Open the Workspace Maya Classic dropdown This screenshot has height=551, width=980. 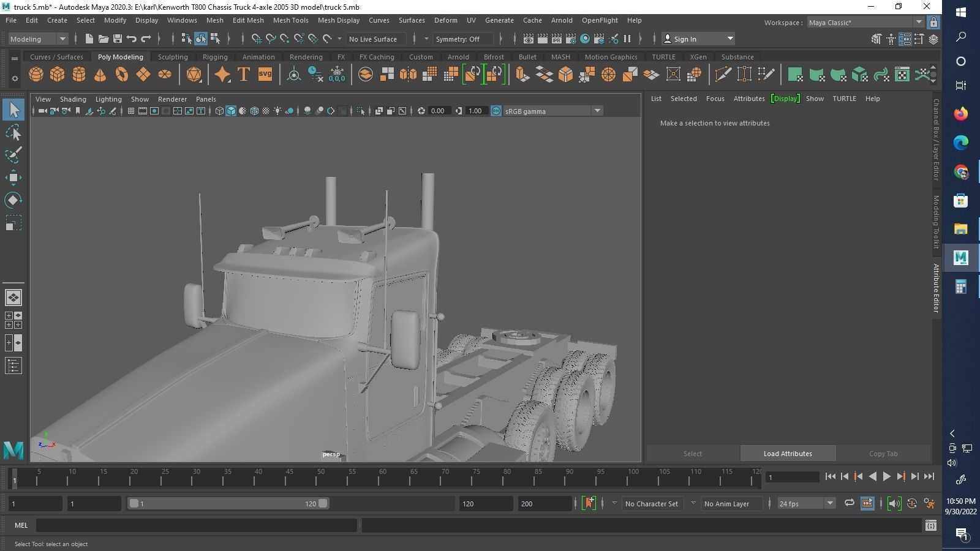pos(865,23)
